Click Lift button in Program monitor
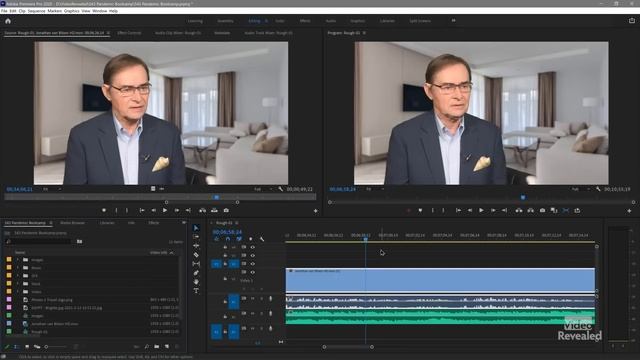 click(519, 210)
